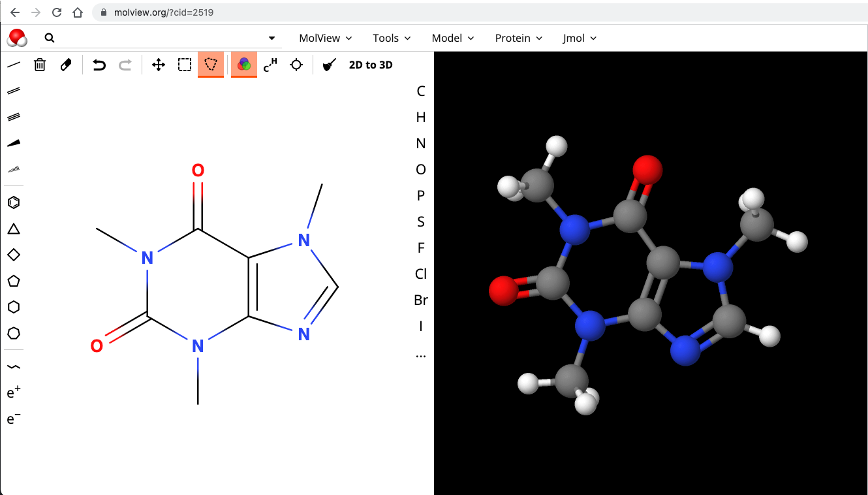Viewport: 868px width, 495px height.
Task: Toggle implicit hydrogens display
Action: coord(270,64)
